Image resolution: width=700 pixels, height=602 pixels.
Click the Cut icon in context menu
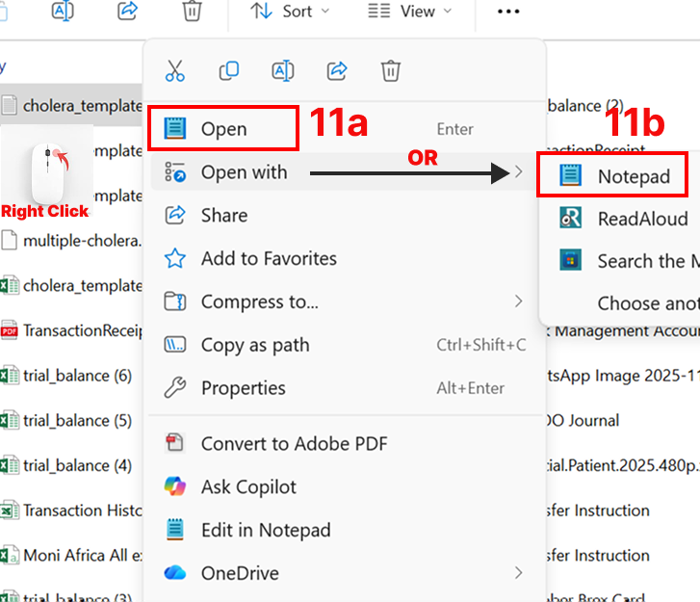tap(174, 70)
